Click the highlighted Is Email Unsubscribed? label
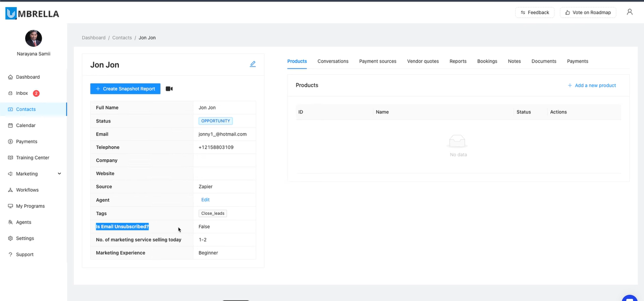Viewport: 644px width, 301px height. point(122,227)
